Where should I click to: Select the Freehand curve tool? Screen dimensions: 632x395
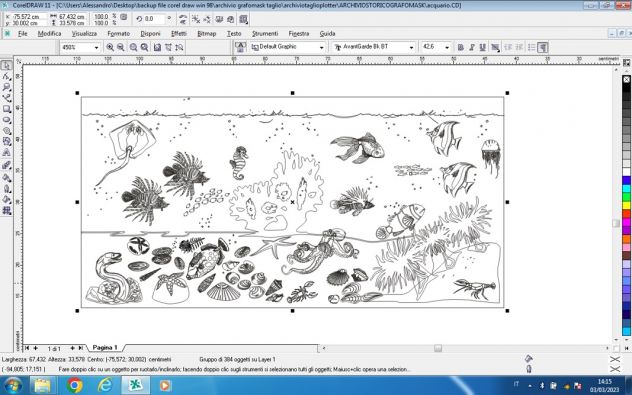6,98
